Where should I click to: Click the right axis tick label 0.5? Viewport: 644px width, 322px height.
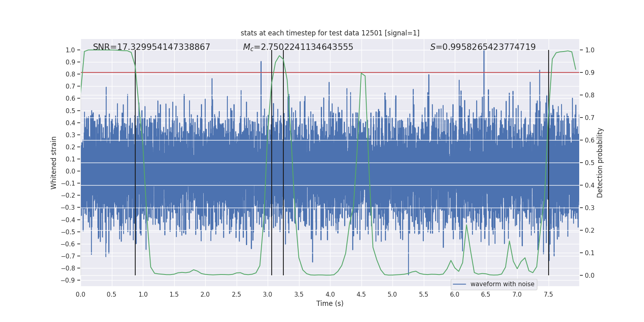click(589, 163)
